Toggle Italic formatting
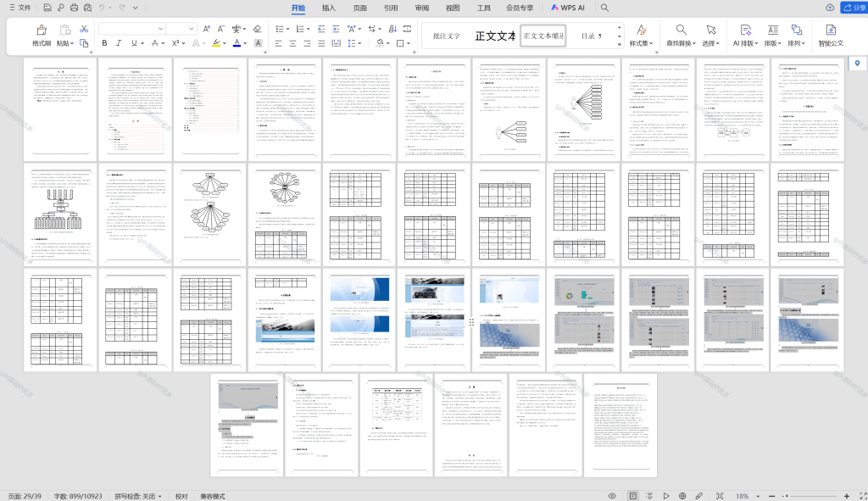 click(x=119, y=43)
